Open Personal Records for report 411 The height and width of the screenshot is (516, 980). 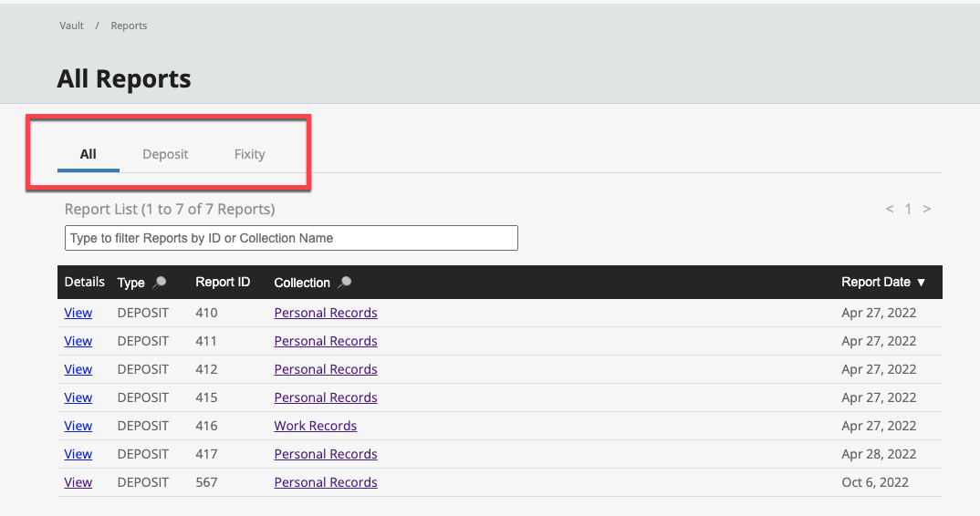326,341
